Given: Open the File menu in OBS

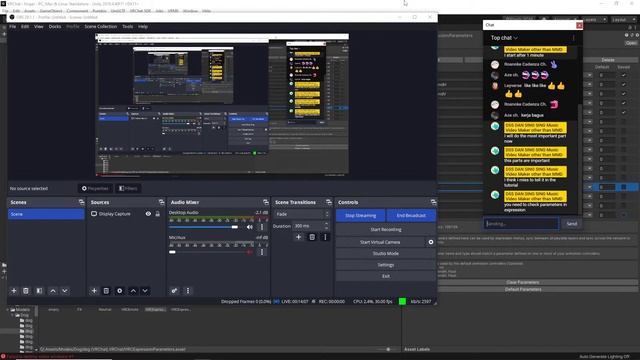Looking at the screenshot, I should click(13, 27).
